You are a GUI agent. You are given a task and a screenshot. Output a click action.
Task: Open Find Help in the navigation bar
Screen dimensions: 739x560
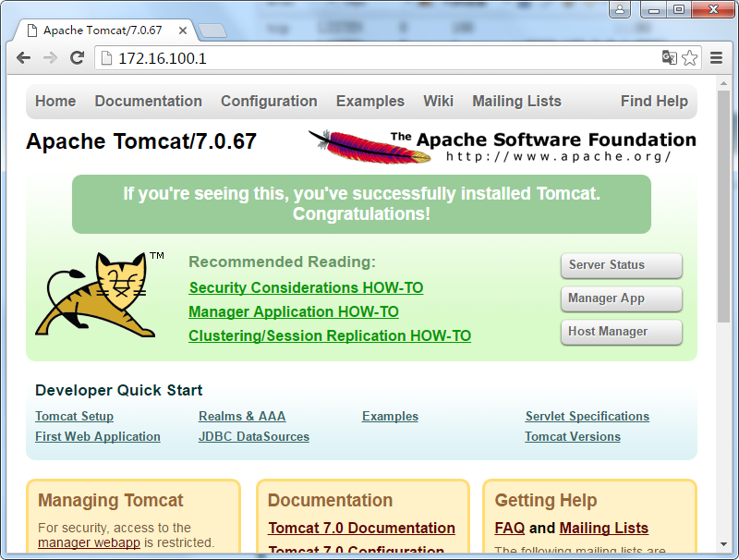pyautogui.click(x=654, y=101)
